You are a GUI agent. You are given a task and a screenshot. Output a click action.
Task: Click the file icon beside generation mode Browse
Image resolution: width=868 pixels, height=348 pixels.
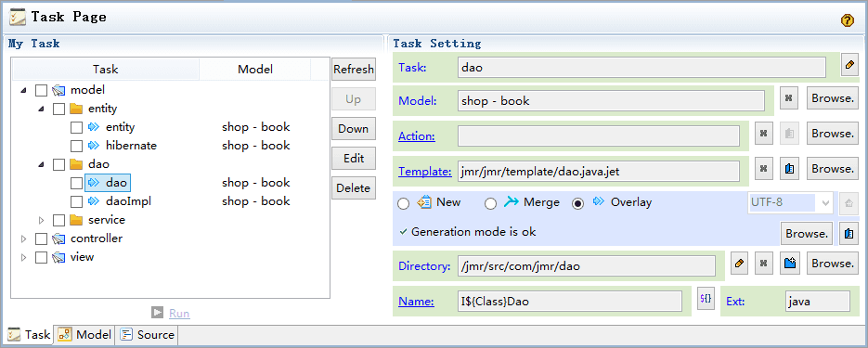(x=849, y=234)
